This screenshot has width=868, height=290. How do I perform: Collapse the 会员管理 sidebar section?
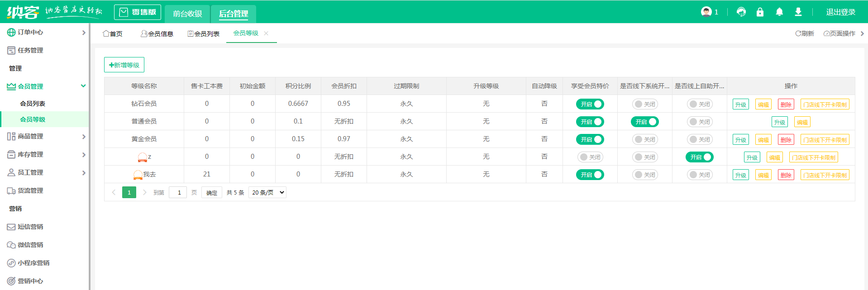click(x=83, y=86)
